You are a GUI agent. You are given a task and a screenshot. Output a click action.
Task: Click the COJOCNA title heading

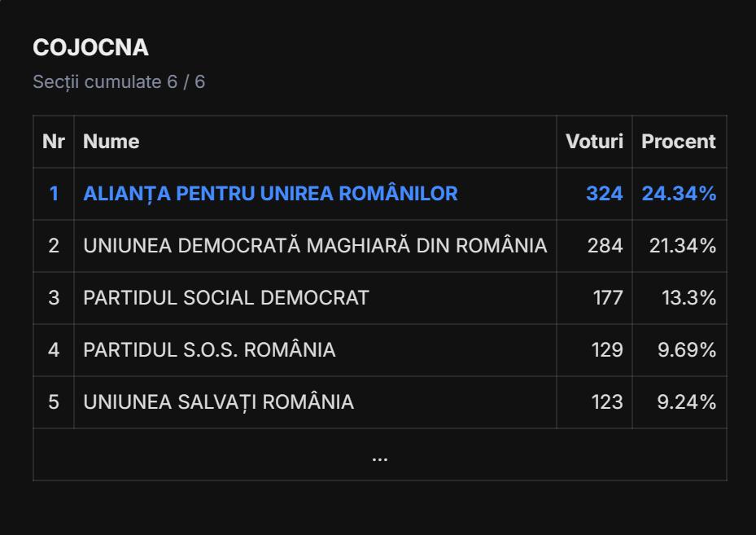[90, 48]
